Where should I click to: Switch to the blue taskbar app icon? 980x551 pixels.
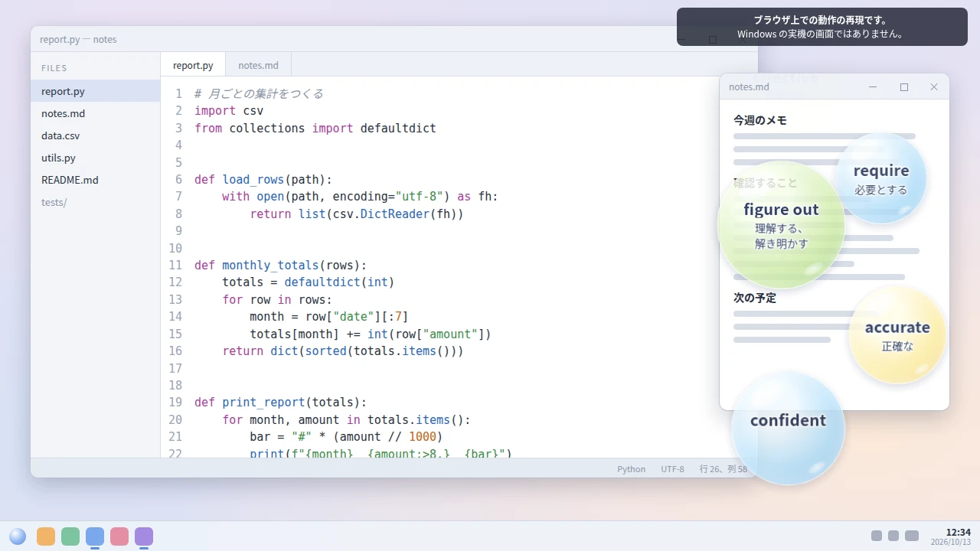[x=95, y=536]
